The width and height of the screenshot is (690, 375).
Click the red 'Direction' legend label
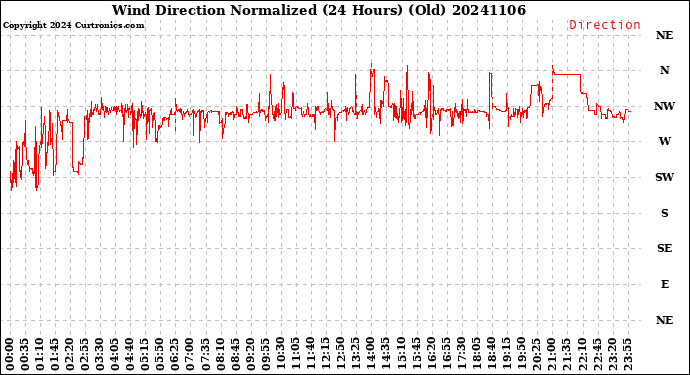coord(605,25)
